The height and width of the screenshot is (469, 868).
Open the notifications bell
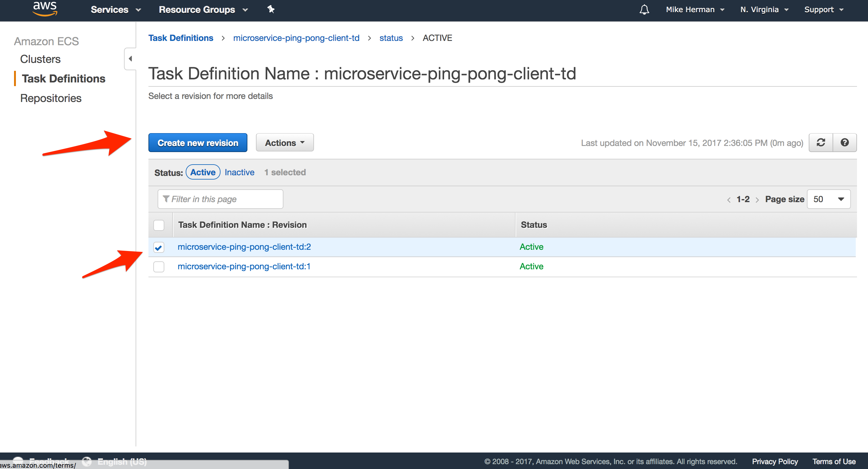pos(644,9)
